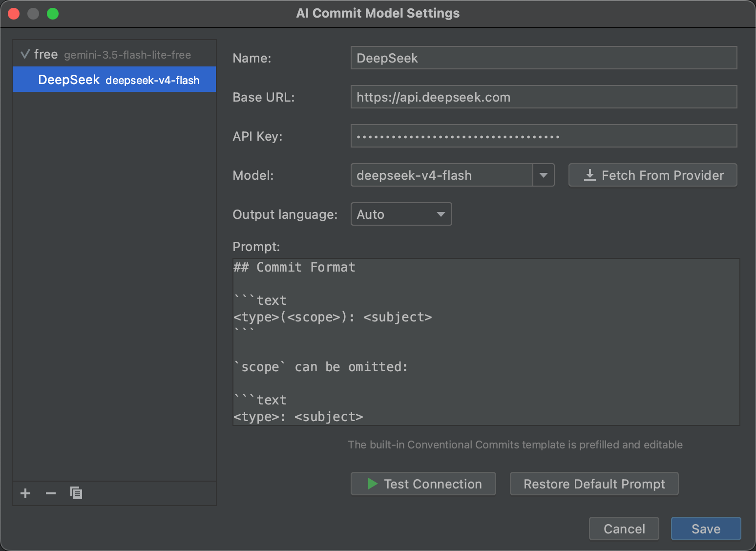Click the '<type>: <subject>' prompt line
The height and width of the screenshot is (551, 756).
pyautogui.click(x=298, y=417)
